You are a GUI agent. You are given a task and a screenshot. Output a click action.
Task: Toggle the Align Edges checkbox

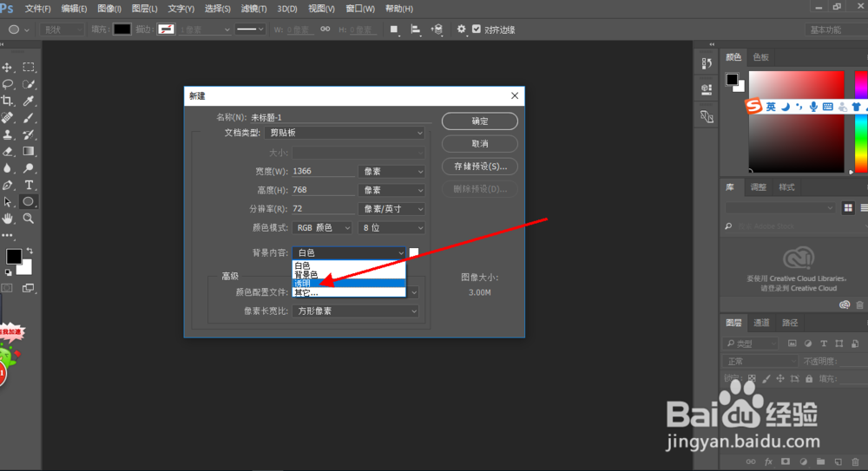477,29
